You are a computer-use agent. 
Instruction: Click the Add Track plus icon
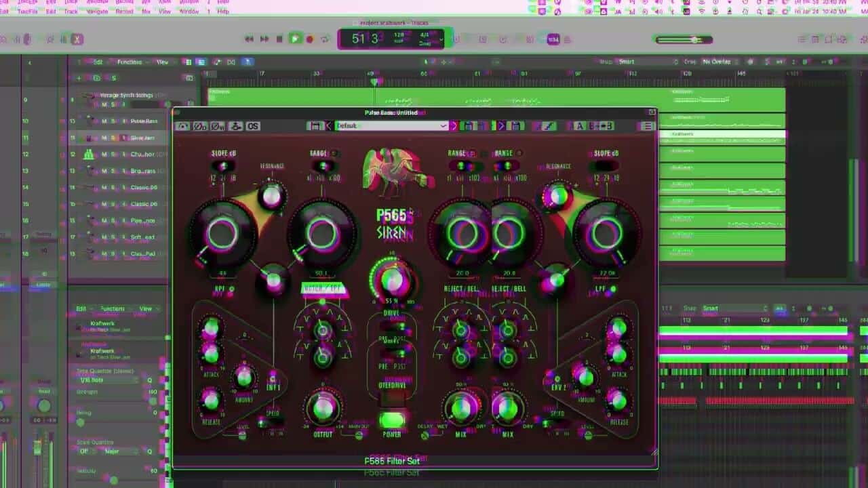79,78
